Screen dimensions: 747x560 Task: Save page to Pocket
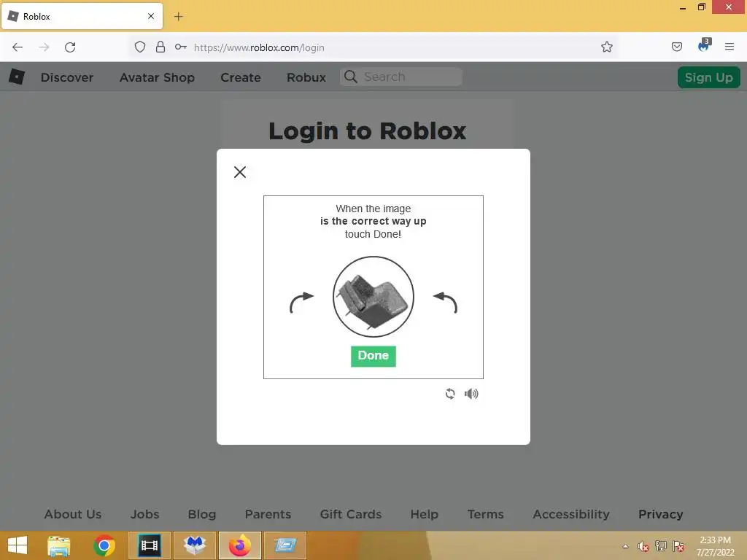676,47
